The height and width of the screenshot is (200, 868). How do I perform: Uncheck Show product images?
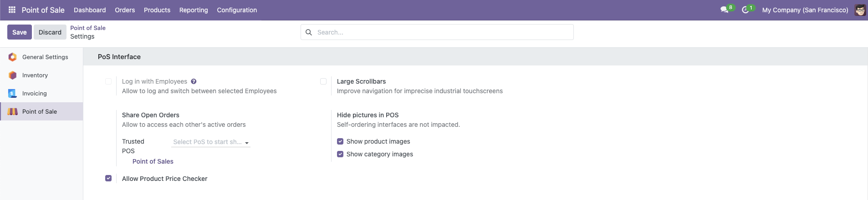[x=340, y=141]
